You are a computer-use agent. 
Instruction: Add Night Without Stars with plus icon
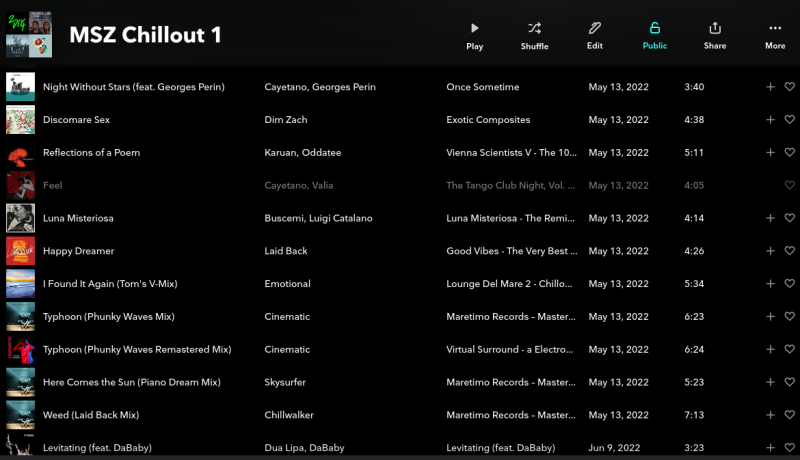pyautogui.click(x=770, y=87)
